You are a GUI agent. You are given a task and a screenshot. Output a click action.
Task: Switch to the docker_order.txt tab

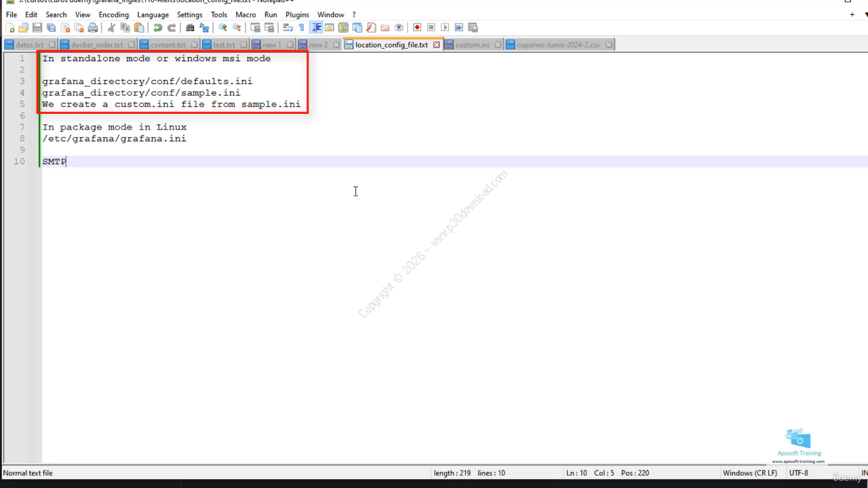pos(97,45)
